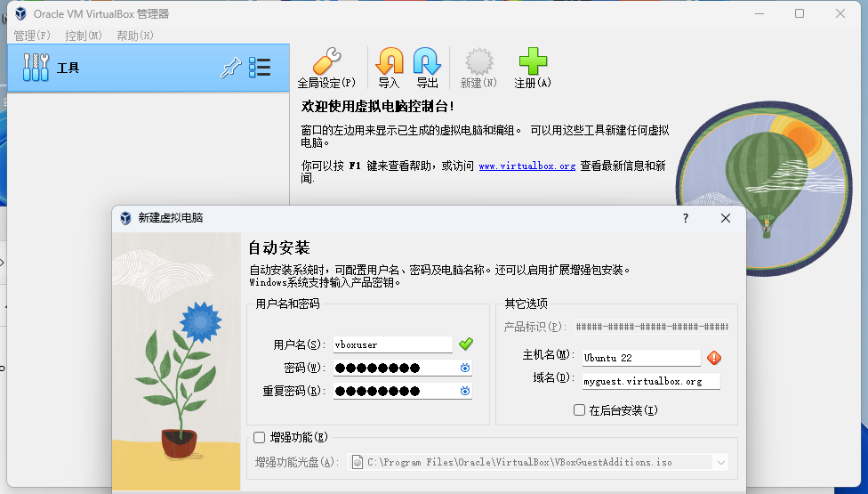This screenshot has height=494, width=868.
Task: Click the Register (注册) green plus icon
Action: pos(533,61)
